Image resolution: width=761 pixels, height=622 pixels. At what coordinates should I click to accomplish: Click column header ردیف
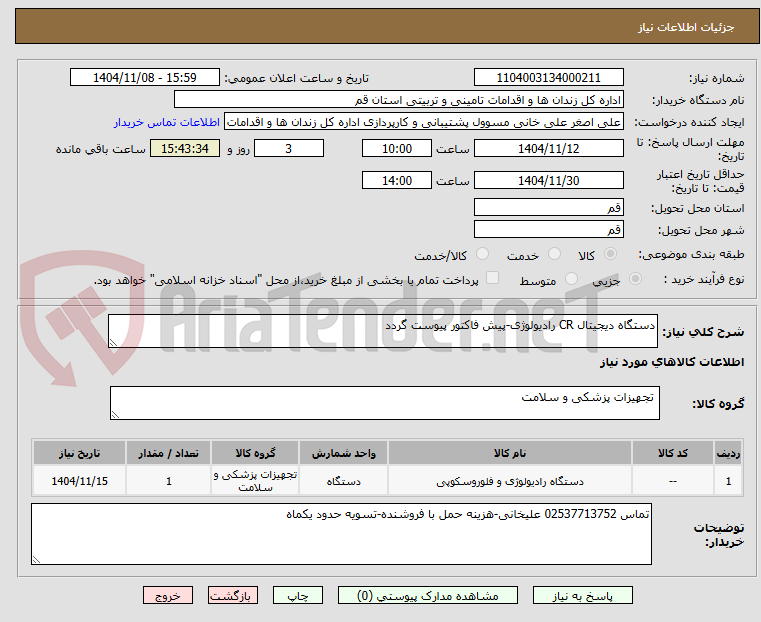click(x=728, y=453)
